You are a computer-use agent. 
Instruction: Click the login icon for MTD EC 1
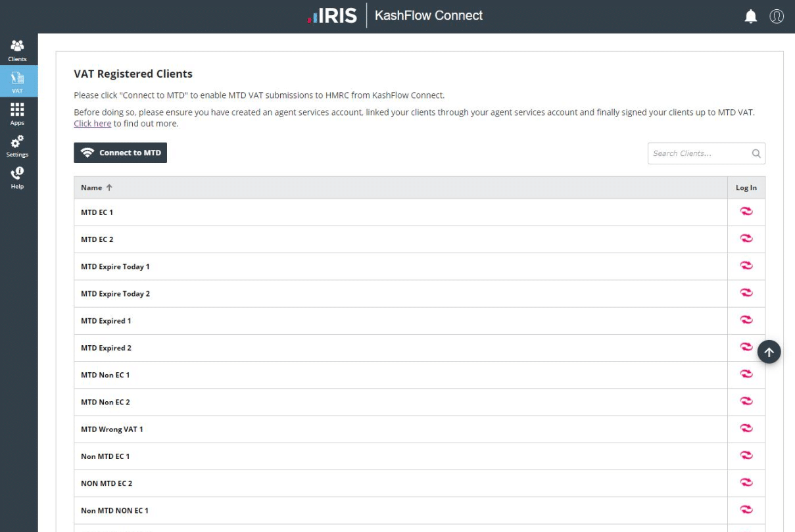point(746,212)
